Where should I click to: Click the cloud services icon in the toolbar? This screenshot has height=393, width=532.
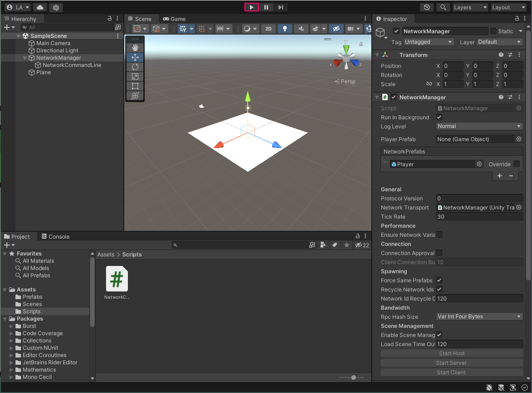pyautogui.click(x=40, y=7)
